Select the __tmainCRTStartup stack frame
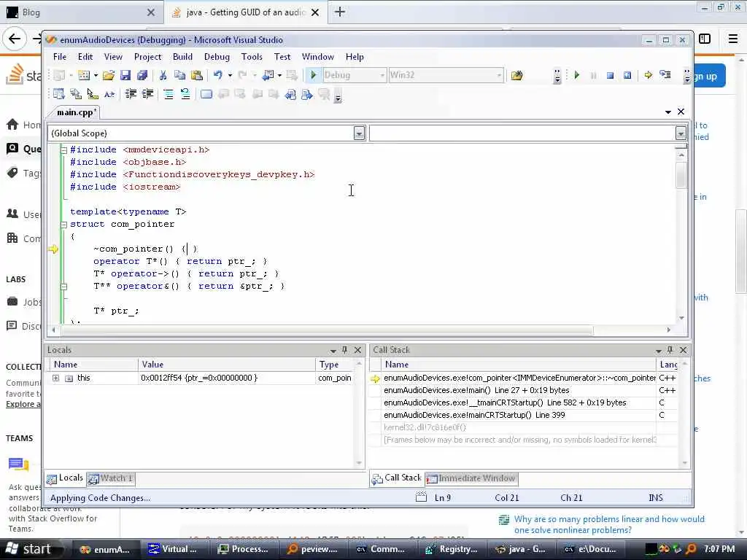This screenshot has height=560, width=747. click(x=505, y=402)
